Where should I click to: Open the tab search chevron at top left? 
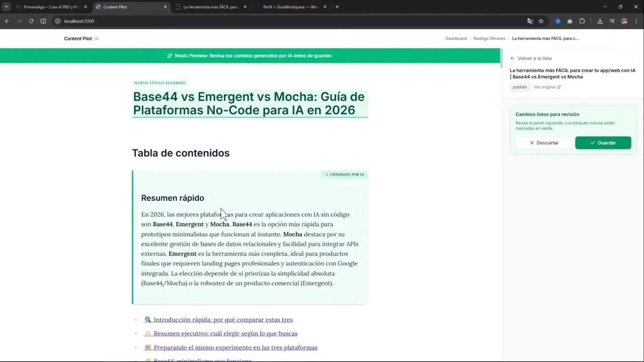coord(6,7)
